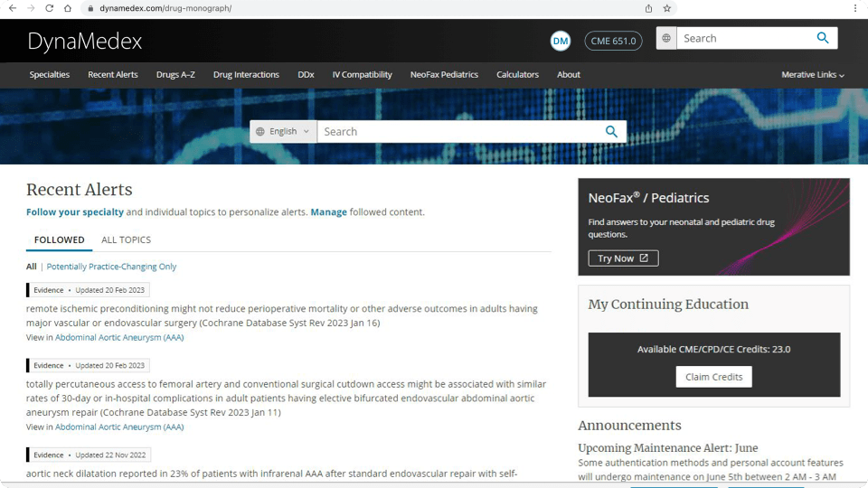Click the Announcements heading

(629, 426)
